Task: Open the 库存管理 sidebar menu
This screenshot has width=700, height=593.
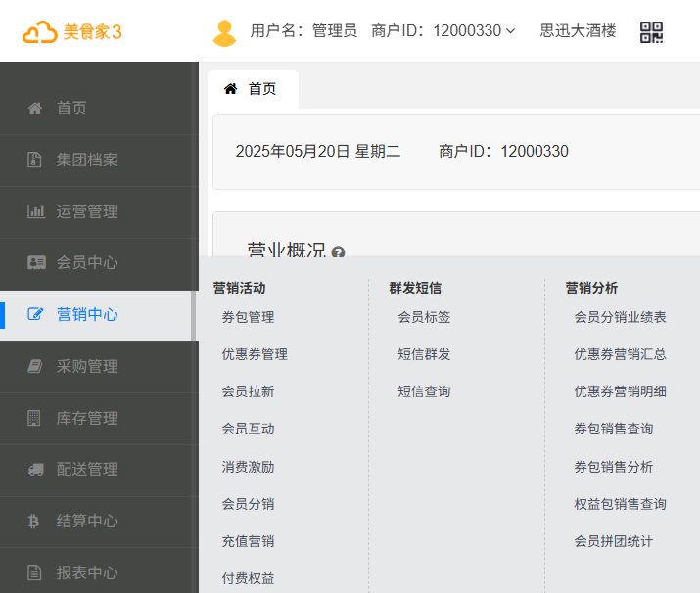Action: [x=87, y=418]
